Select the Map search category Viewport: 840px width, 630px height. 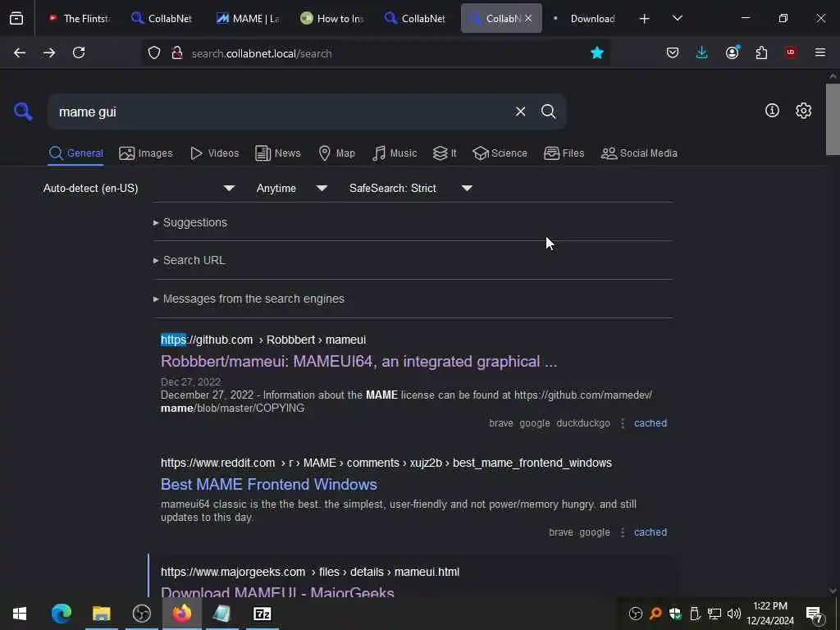coord(336,153)
